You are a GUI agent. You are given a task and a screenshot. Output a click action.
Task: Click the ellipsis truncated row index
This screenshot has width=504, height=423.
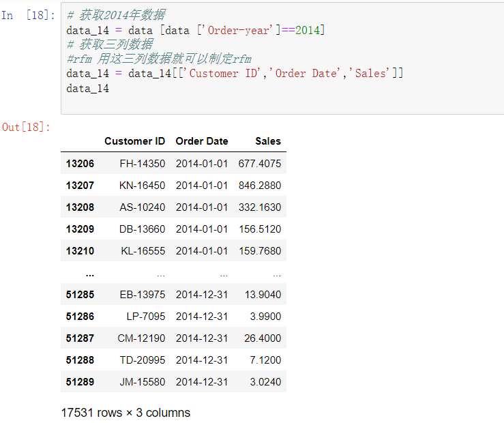(x=90, y=275)
